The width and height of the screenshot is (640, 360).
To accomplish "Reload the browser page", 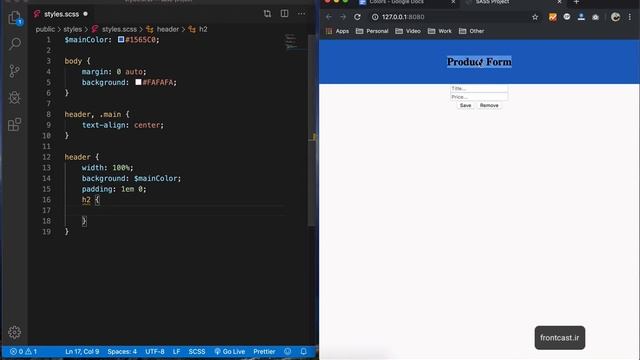I will [357, 17].
